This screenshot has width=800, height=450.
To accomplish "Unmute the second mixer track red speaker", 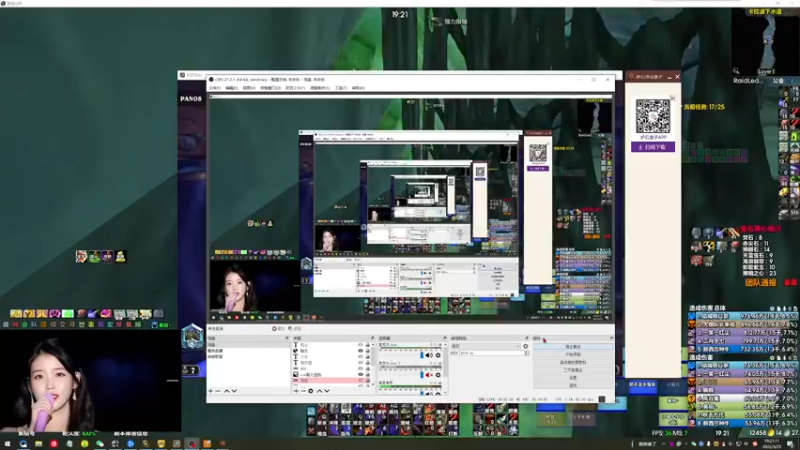I will (429, 375).
